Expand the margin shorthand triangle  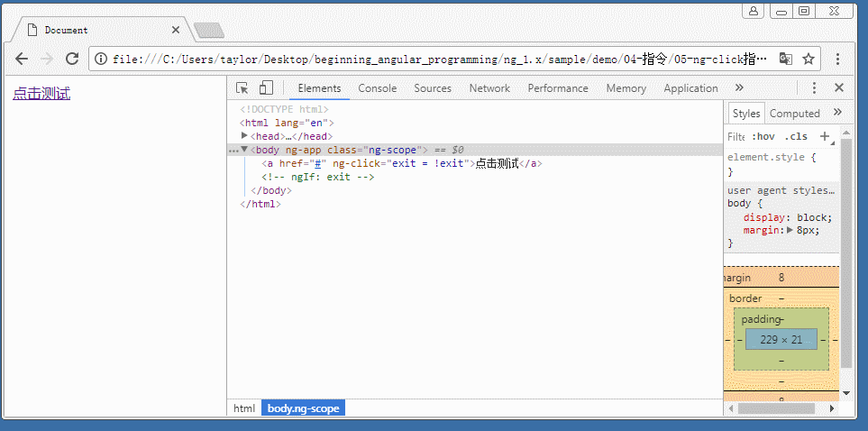coord(790,230)
